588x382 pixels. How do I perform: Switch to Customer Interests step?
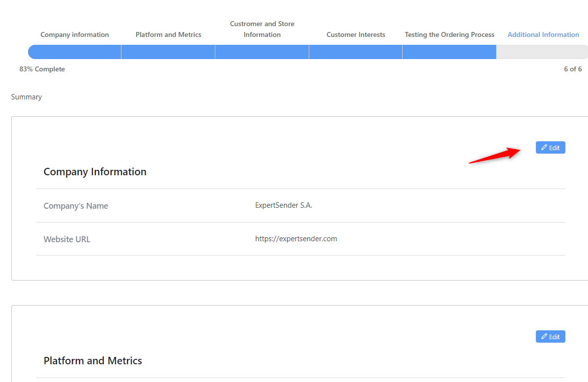tap(355, 35)
